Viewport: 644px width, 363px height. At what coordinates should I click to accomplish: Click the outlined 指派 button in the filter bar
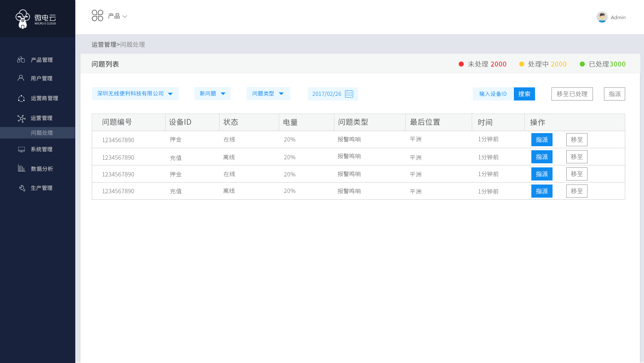[x=614, y=94]
